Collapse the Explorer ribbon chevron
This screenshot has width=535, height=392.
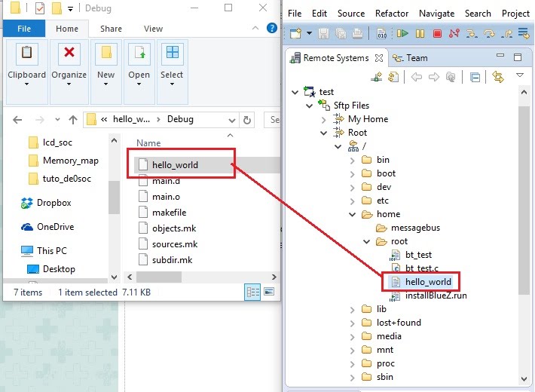[x=255, y=28]
